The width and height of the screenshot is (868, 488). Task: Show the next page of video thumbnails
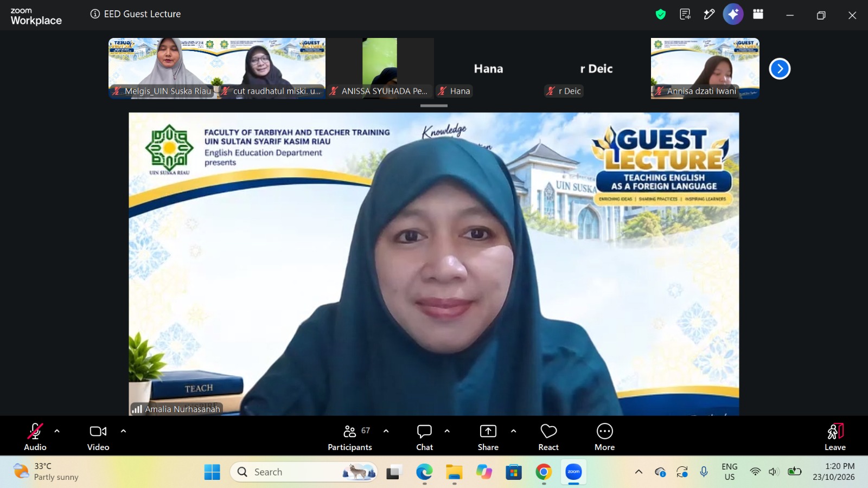(x=780, y=68)
